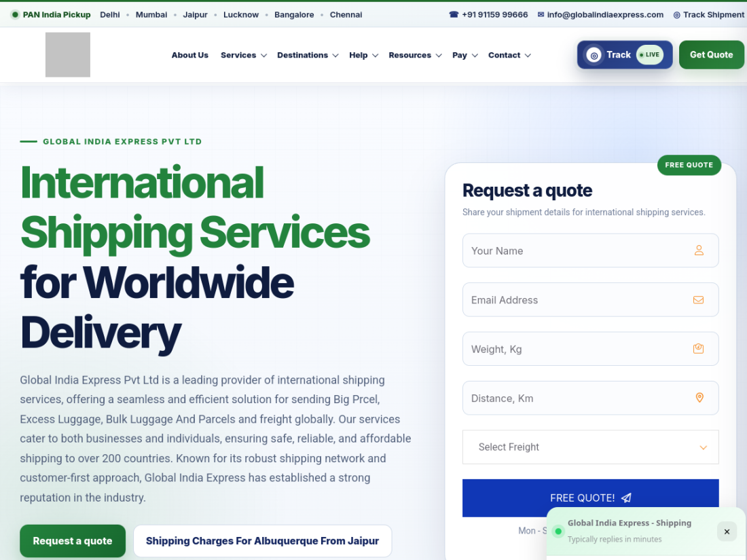Open the Services menu item
This screenshot has width=747, height=560.
[238, 55]
